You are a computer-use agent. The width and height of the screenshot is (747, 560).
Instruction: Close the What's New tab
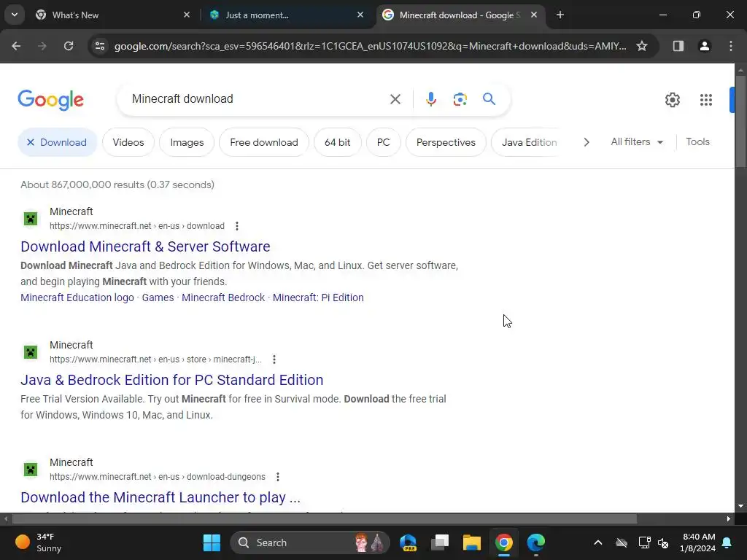[x=187, y=15]
